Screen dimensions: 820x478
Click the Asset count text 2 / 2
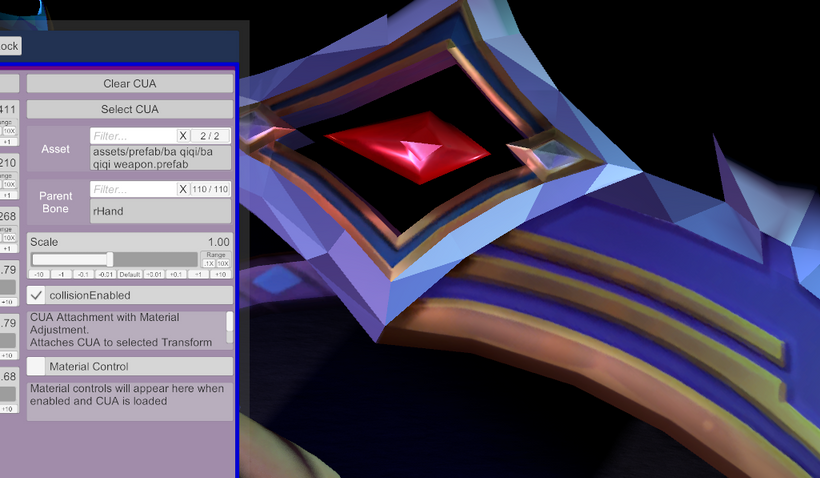click(x=210, y=136)
